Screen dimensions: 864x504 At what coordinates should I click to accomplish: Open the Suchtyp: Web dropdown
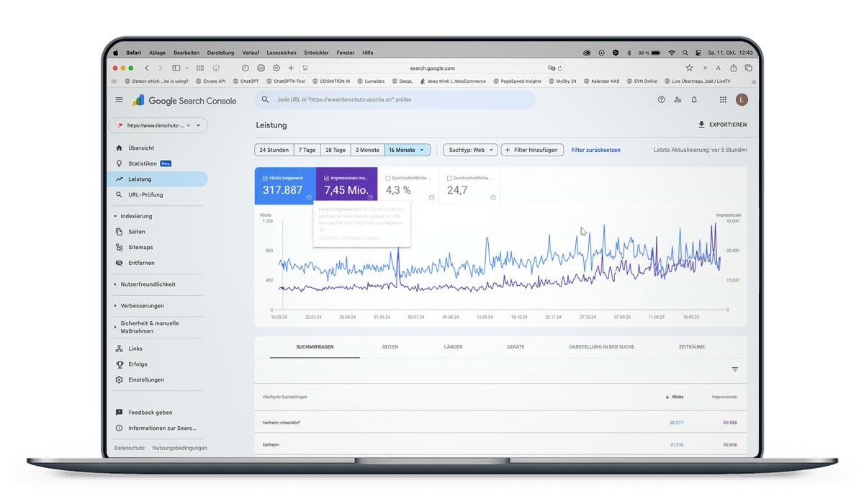(x=470, y=150)
